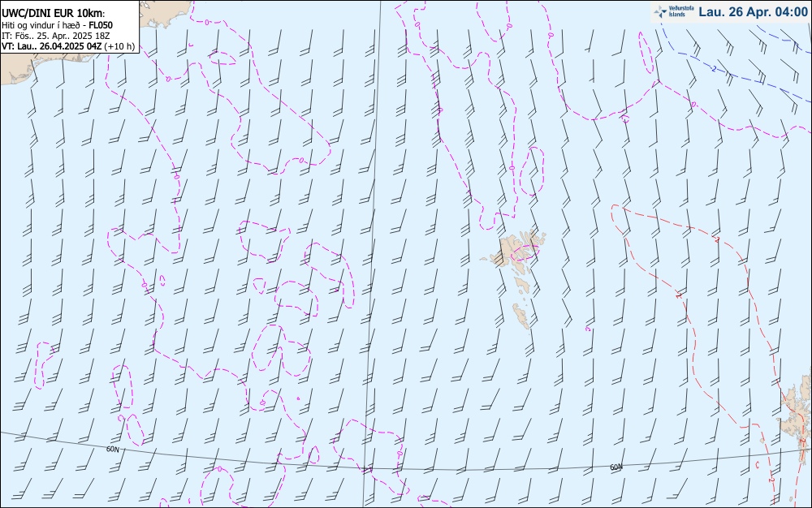This screenshot has height=508, width=812.
Task: Click the 60N latitude label on the eastern side
Action: [616, 467]
